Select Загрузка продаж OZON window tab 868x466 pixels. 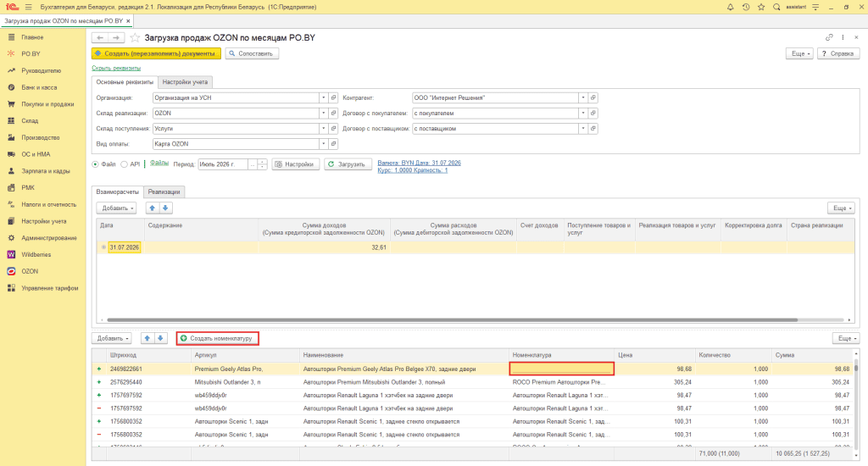pos(64,21)
